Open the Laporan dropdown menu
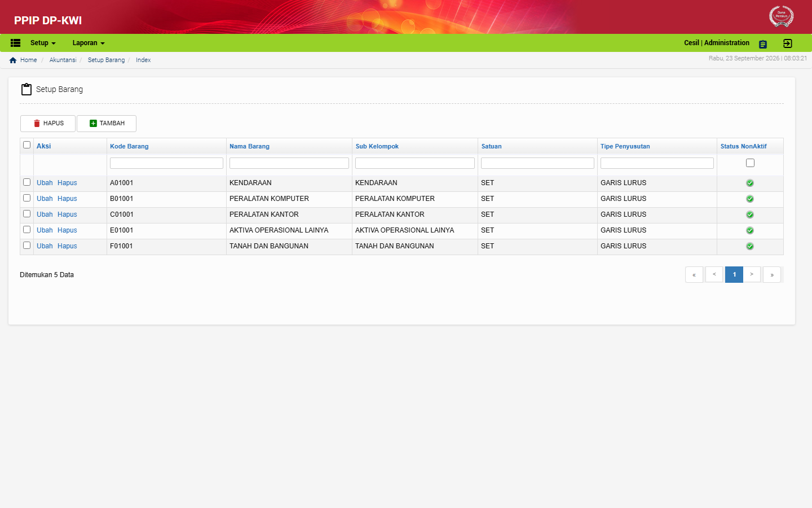 pyautogui.click(x=89, y=43)
